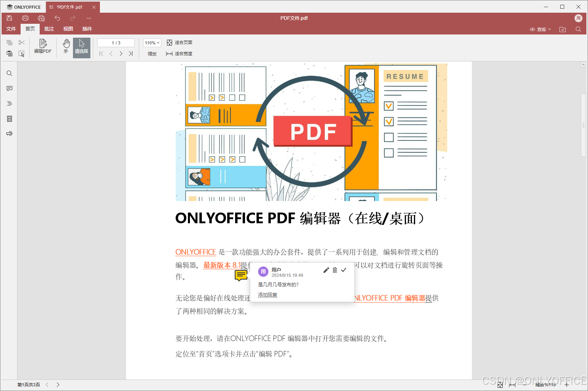This screenshot has height=391, width=588.
Task: Close the PDF文件.pdf tab
Action: point(94,7)
